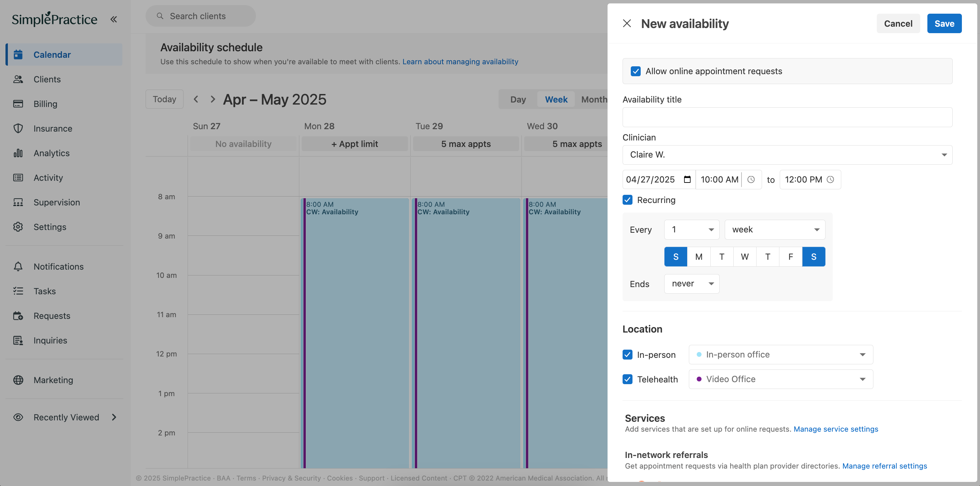Uncheck the Telehealth location checkbox
The height and width of the screenshot is (486, 980).
pos(627,379)
